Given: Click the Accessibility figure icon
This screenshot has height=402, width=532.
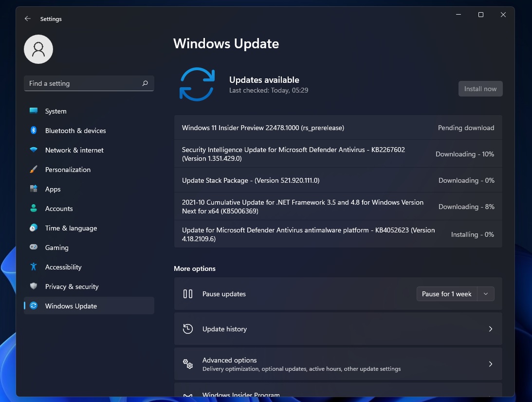Looking at the screenshot, I should tap(34, 267).
